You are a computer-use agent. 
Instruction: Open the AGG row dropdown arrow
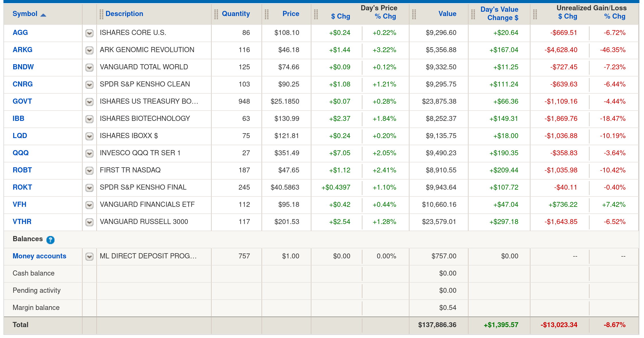pos(89,33)
